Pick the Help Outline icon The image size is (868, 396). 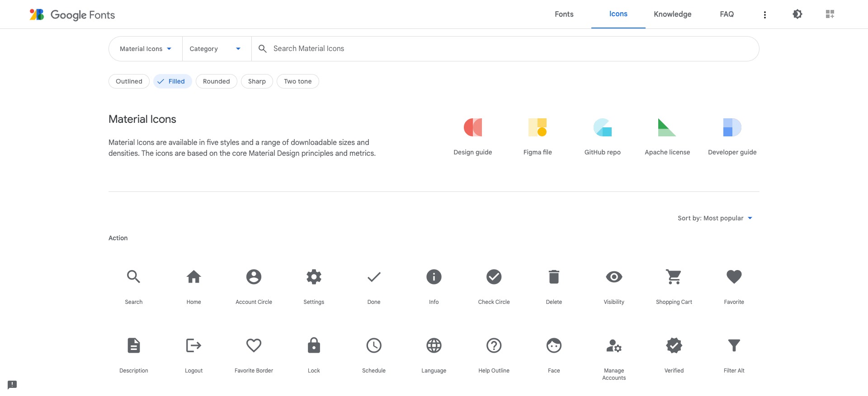coord(494,345)
